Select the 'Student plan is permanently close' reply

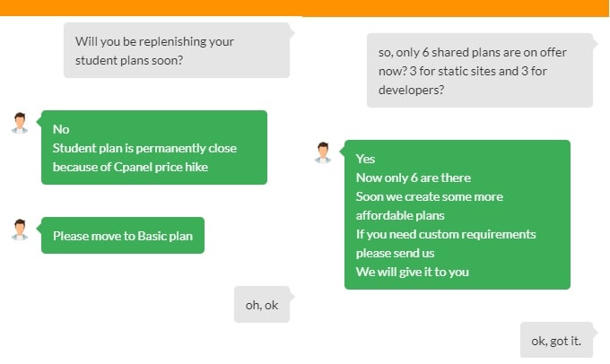(x=154, y=147)
